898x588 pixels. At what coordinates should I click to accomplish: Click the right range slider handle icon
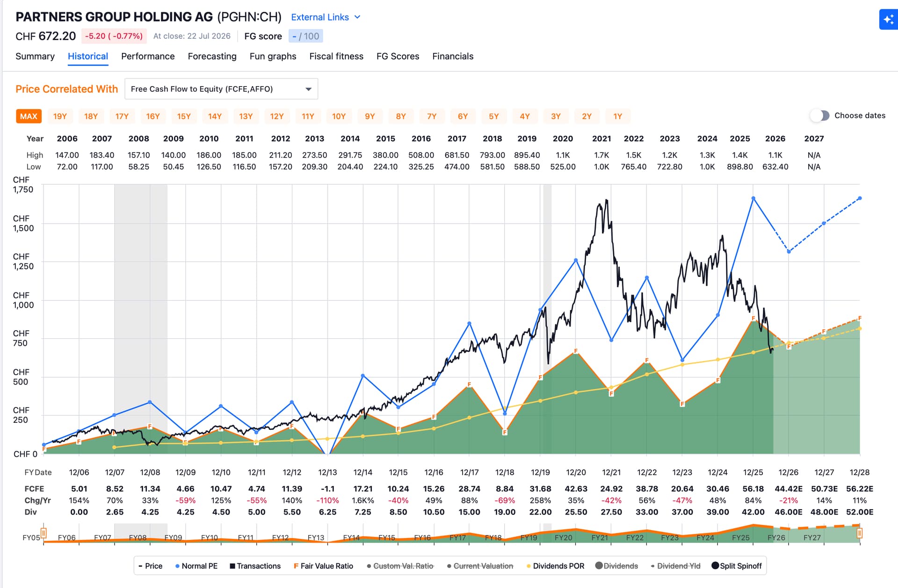[859, 533]
